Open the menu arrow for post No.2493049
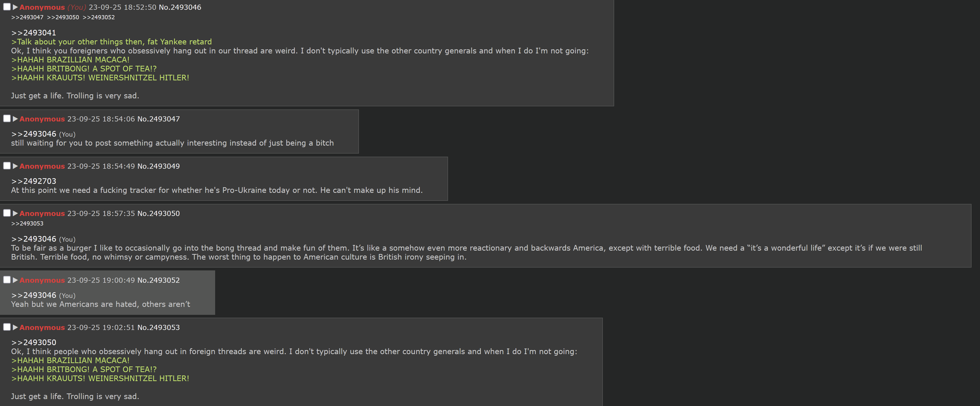This screenshot has height=406, width=980. tap(15, 166)
